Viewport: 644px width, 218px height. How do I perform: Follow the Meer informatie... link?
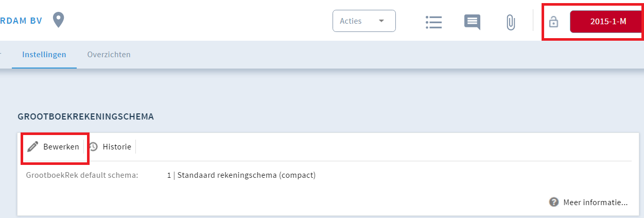(596, 202)
